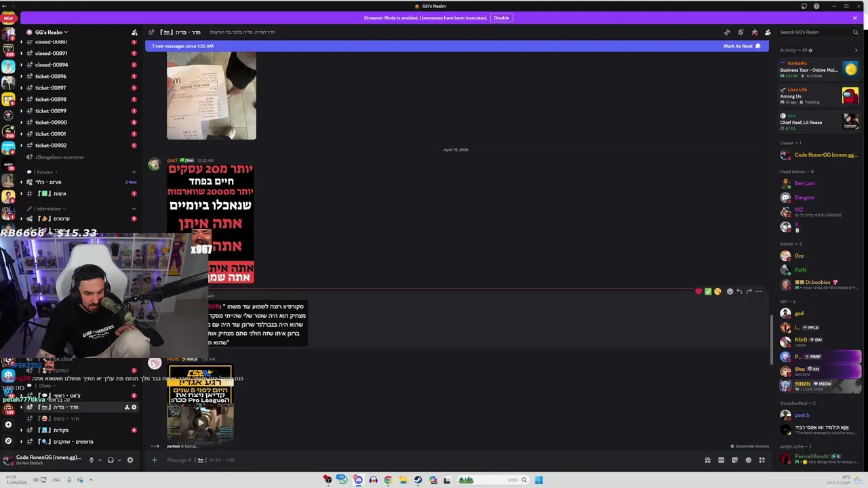The width and height of the screenshot is (868, 488).
Task: Click add a server plus icon
Action: [8, 425]
